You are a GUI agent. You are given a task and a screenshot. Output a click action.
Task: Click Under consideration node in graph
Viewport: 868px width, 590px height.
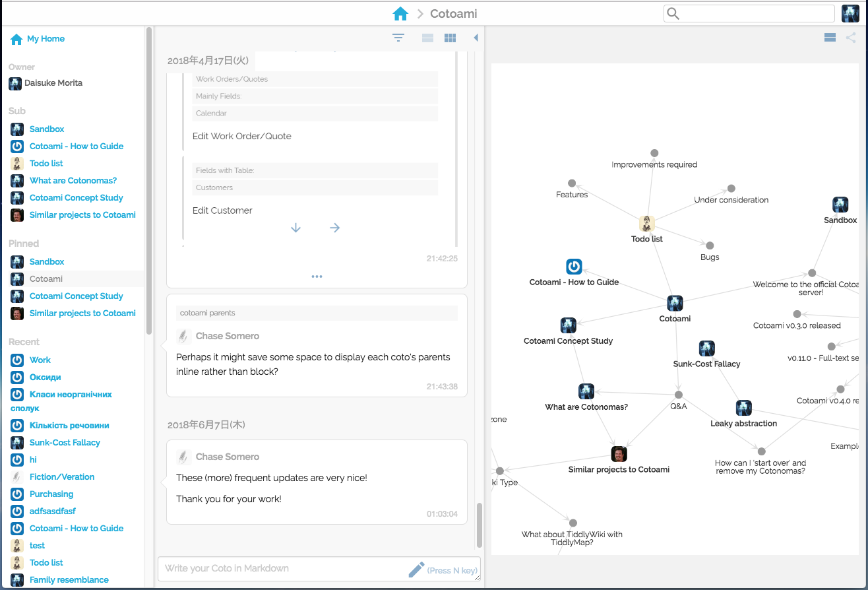731,188
